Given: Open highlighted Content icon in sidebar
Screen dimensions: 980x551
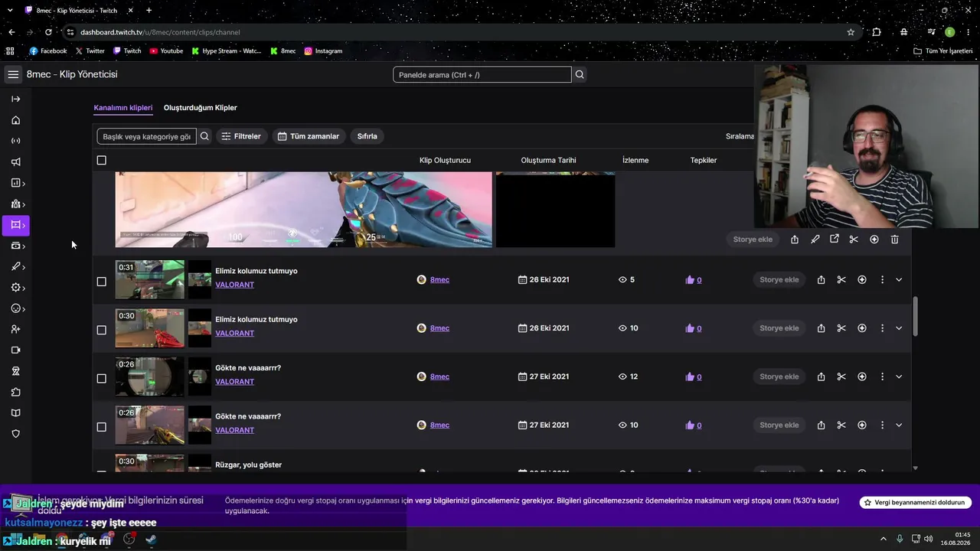Looking at the screenshot, I should click(15, 225).
